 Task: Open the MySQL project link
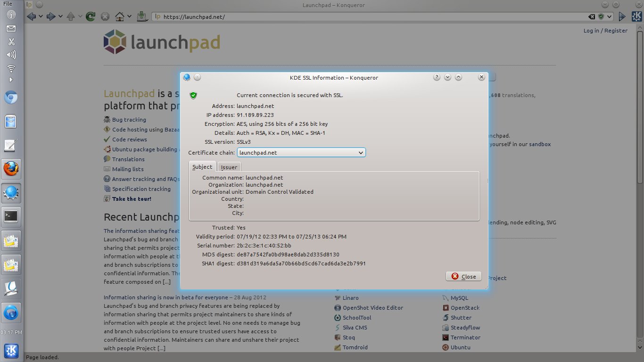coord(459,298)
